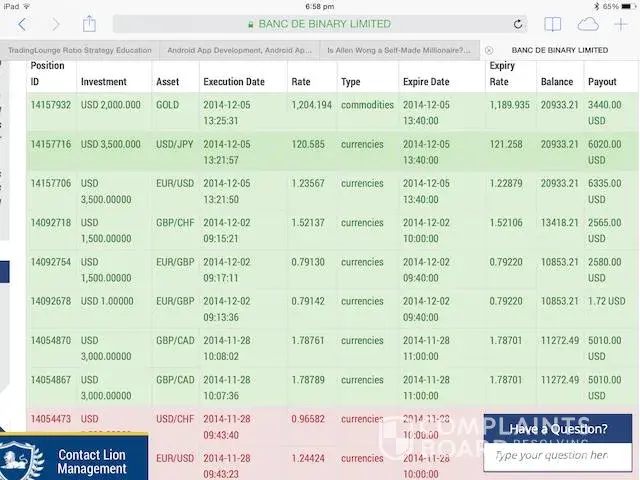
Task: Select position ID 14092718
Action: [x=51, y=223]
